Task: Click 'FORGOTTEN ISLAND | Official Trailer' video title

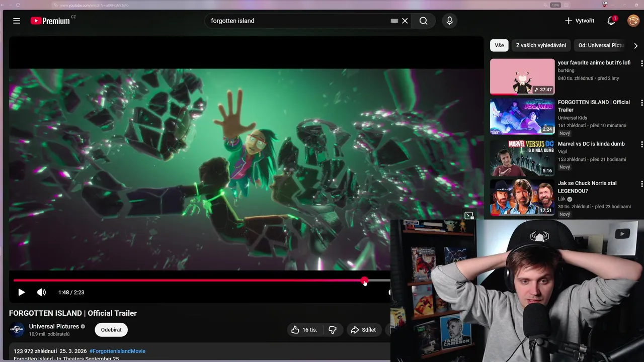Action: point(73,313)
